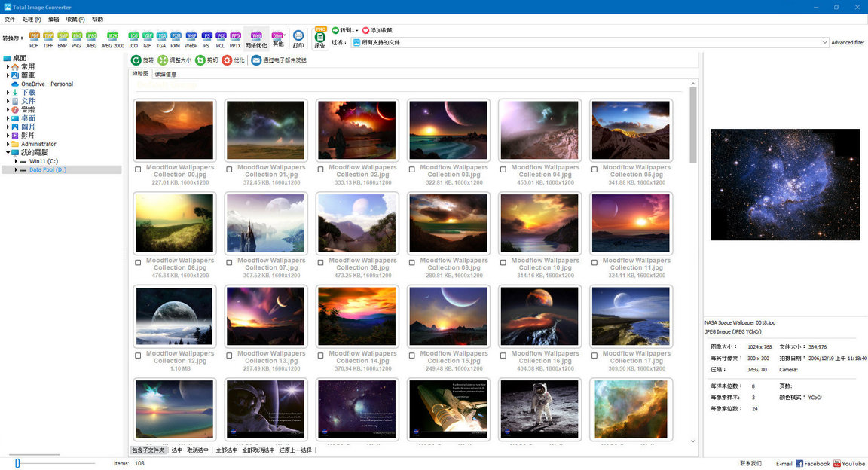The height and width of the screenshot is (470, 868).
Task: Click the 打印 print icon
Action: [x=298, y=35]
